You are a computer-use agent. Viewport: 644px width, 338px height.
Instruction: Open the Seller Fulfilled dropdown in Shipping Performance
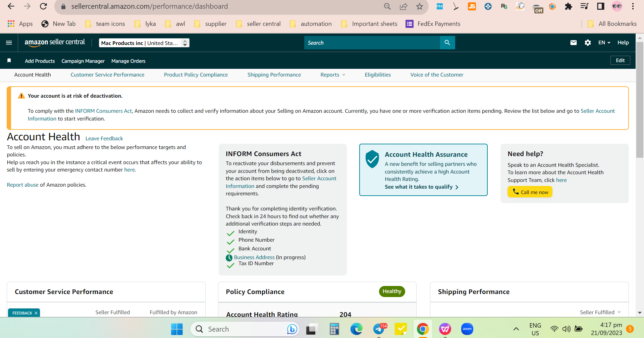click(x=600, y=312)
